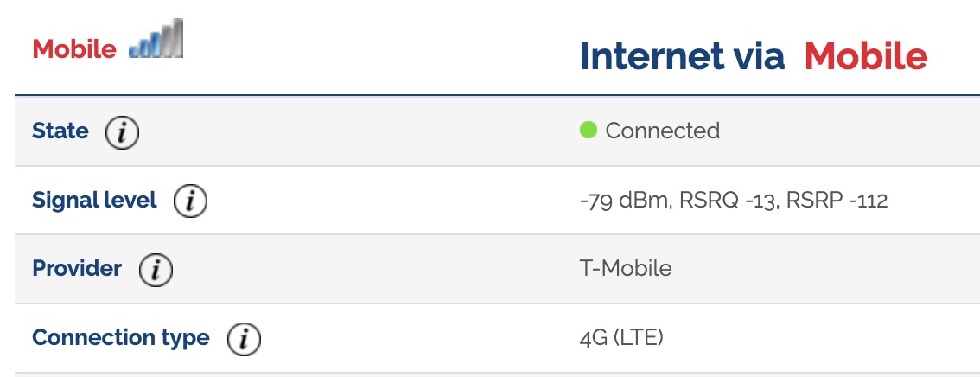This screenshot has height=377, width=980.
Task: Click red Mobile word in the heading
Action: click(866, 55)
